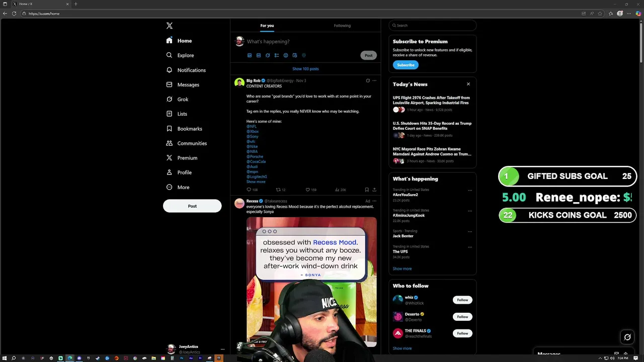Click the @Porsche mention link
Viewport: 644px width, 362px height.
(x=255, y=156)
